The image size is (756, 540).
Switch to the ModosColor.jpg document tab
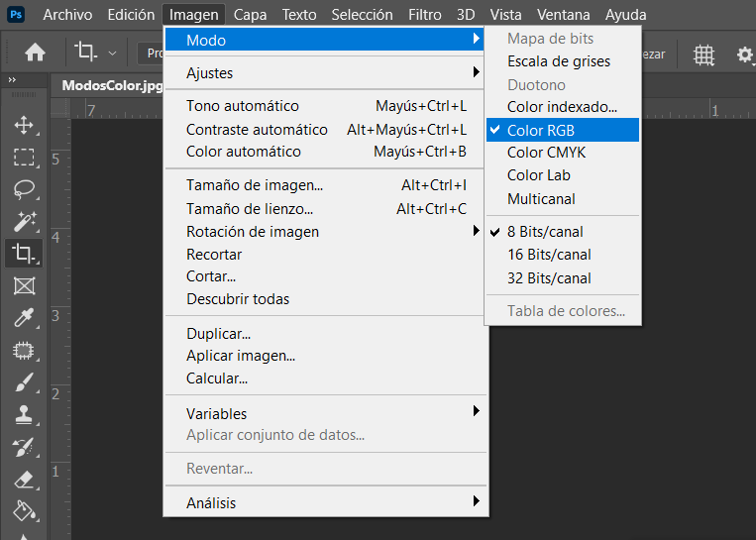pos(112,85)
